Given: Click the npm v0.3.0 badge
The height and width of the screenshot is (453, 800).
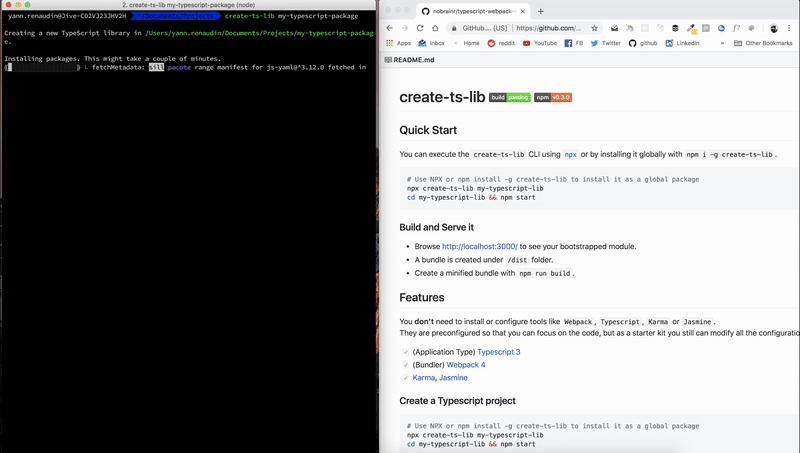Looking at the screenshot, I should (x=553, y=97).
